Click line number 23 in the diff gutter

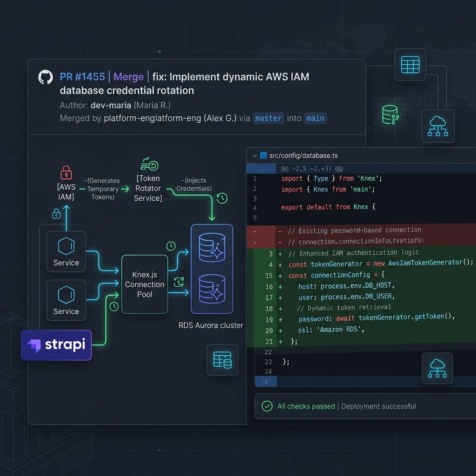(268, 362)
